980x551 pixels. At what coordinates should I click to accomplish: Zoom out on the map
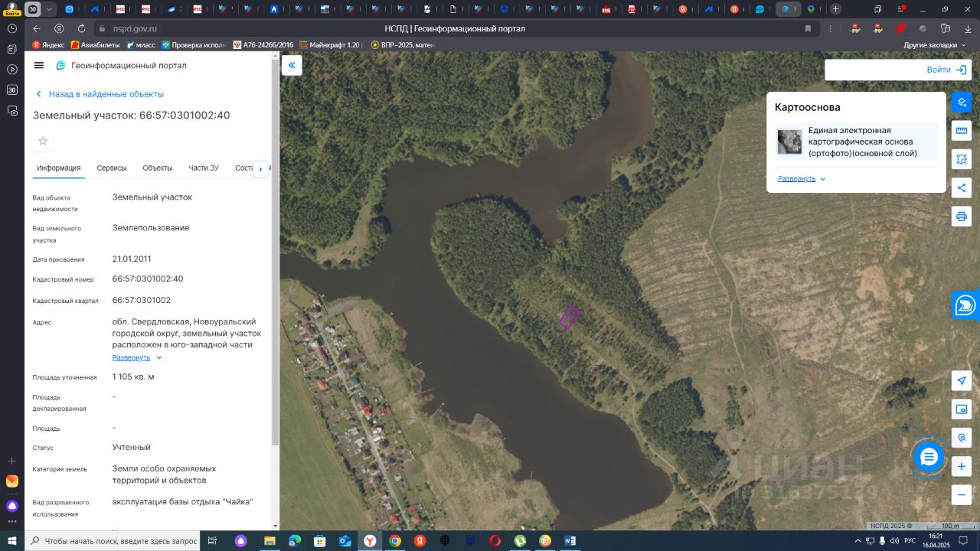(x=962, y=494)
